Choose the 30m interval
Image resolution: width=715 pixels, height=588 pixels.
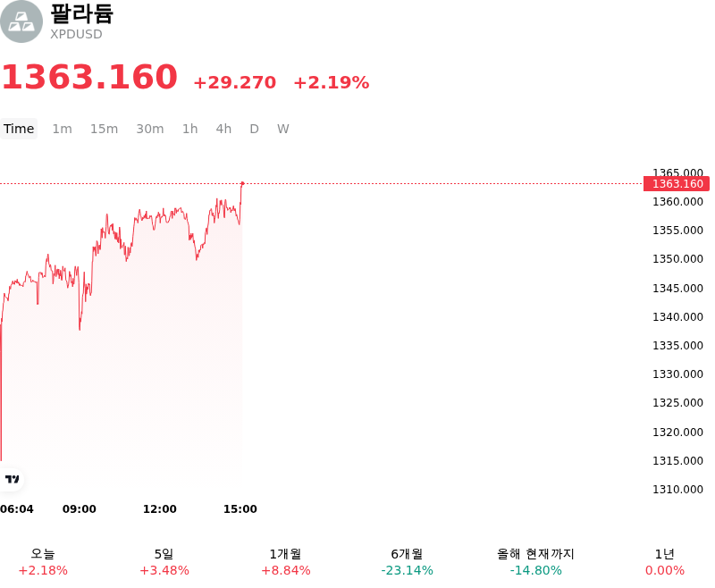[150, 129]
